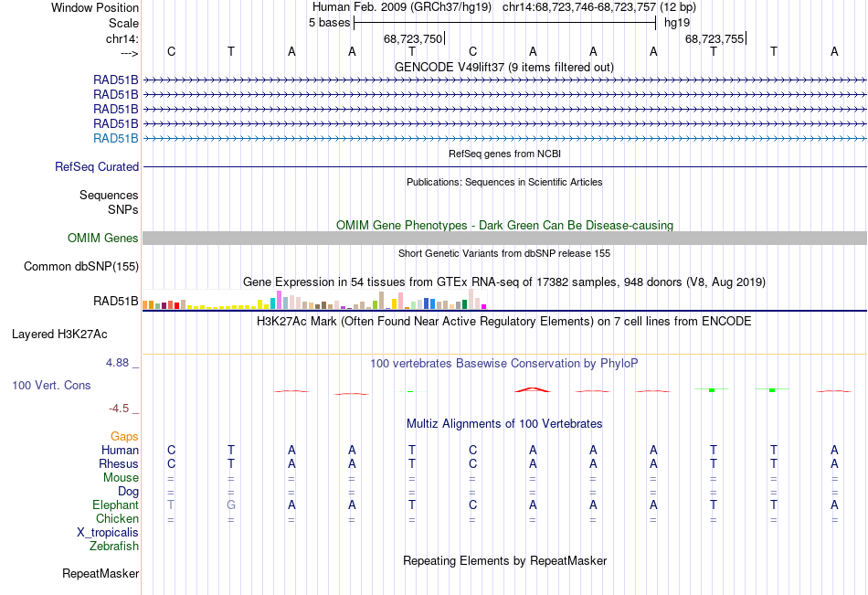Click the Scale track label
The height and width of the screenshot is (595, 868).
click(123, 23)
